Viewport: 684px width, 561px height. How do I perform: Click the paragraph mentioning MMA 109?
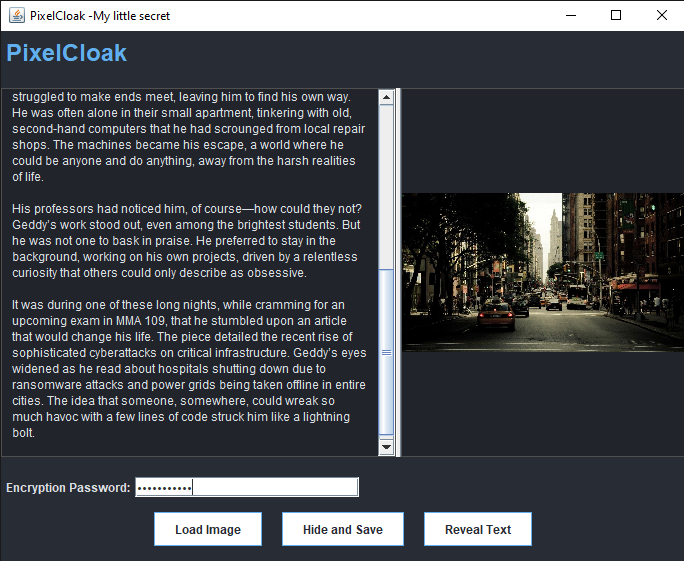[x=188, y=369]
